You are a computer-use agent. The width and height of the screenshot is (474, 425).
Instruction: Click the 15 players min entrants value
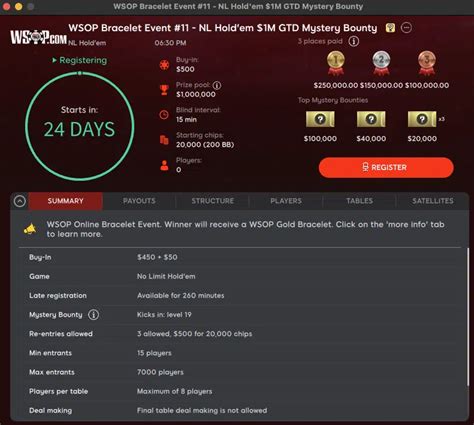point(154,353)
